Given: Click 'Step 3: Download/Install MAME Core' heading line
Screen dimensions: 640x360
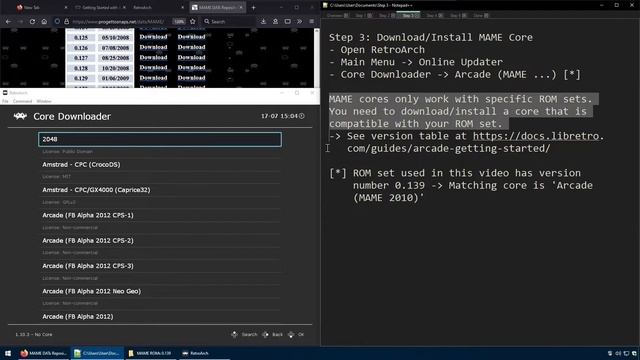Looking at the screenshot, I should tap(431, 37).
